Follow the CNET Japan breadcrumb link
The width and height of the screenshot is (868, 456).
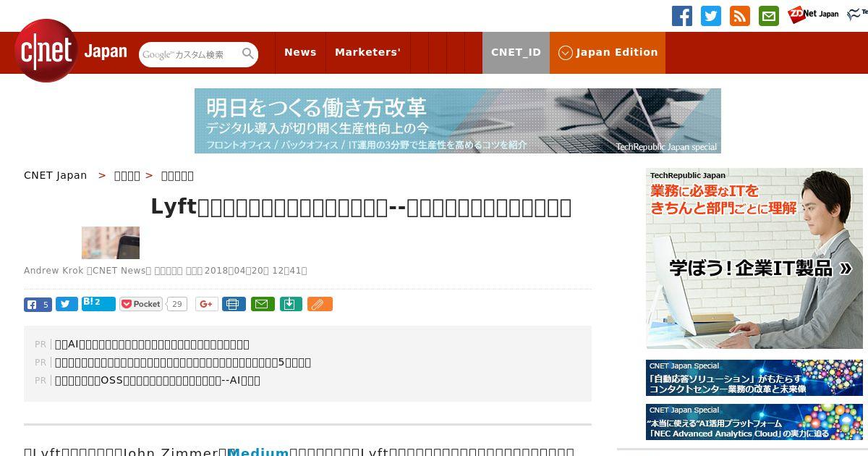coord(56,175)
